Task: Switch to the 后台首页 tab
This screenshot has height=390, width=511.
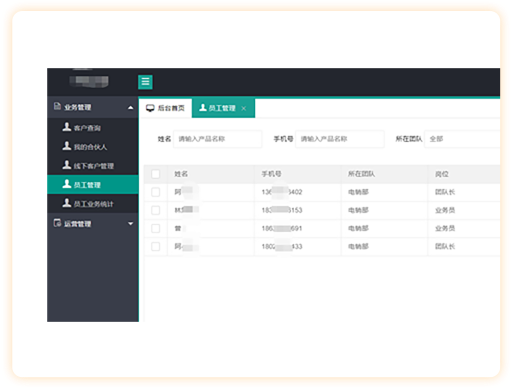Action: point(165,108)
